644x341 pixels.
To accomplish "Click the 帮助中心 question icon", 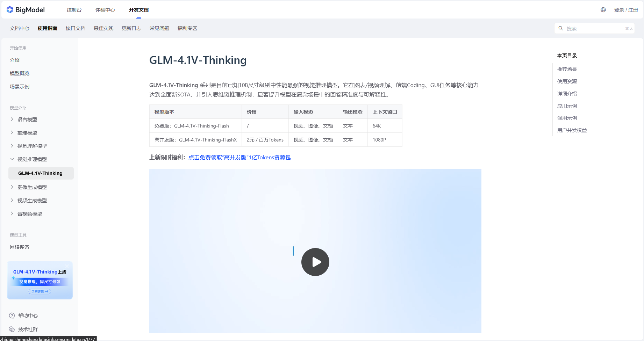I will [12, 315].
